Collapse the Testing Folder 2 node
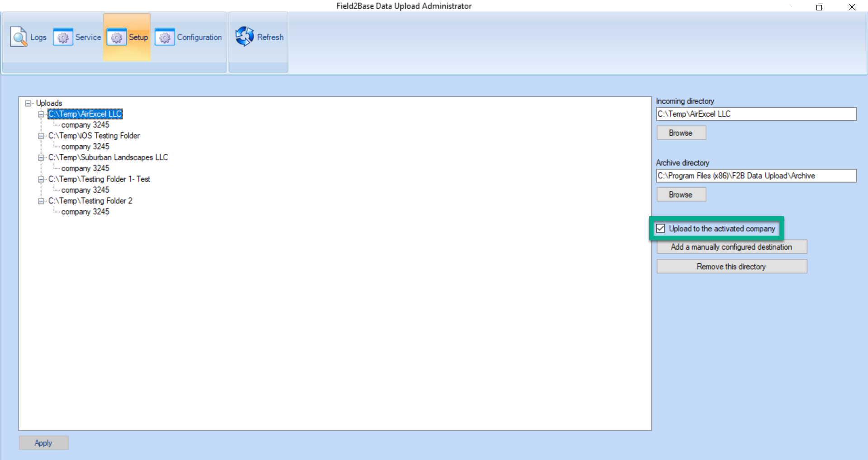Viewport: 868px width, 460px height. tap(41, 201)
